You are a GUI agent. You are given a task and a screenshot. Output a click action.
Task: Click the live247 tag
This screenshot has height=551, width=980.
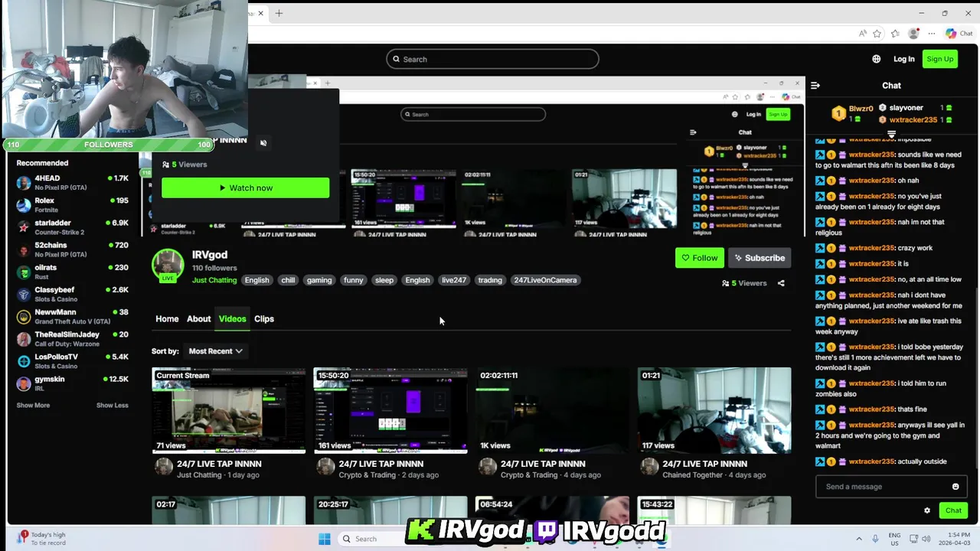pyautogui.click(x=454, y=280)
